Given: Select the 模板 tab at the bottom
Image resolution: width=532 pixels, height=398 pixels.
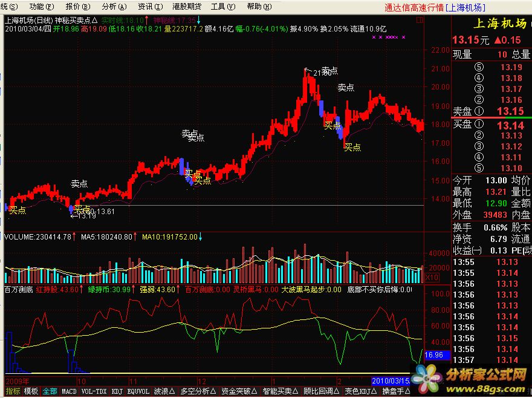Looking at the screenshot, I should tap(31, 391).
